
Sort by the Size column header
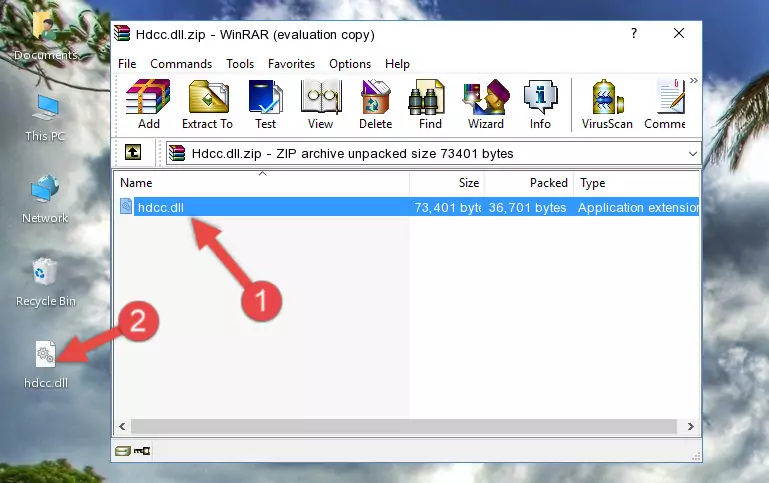pyautogui.click(x=447, y=183)
